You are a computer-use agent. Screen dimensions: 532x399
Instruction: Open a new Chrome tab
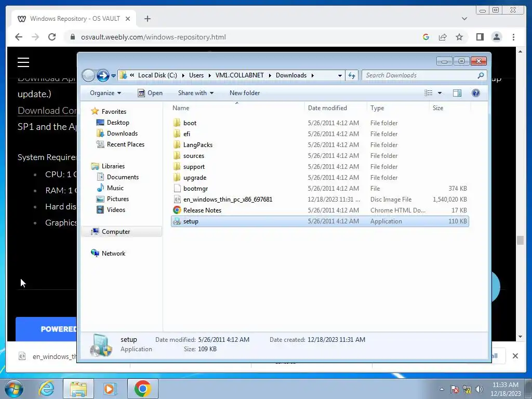[147, 19]
